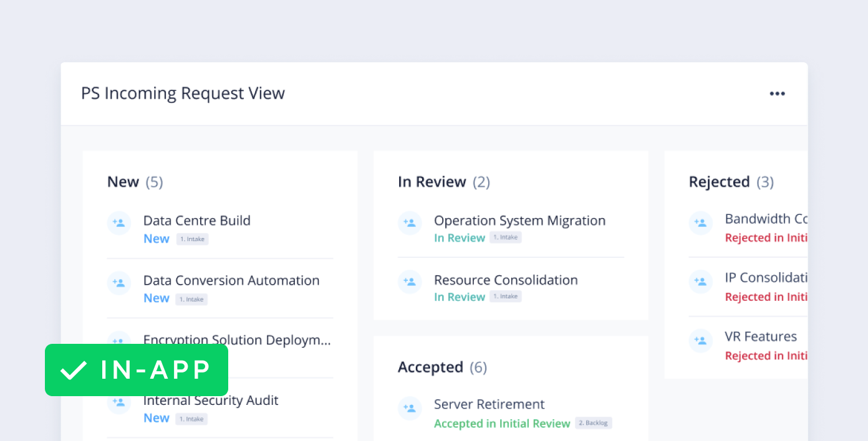Click assign-user icon beside Data Conversion Automation
The height and width of the screenshot is (441, 868).
point(118,283)
